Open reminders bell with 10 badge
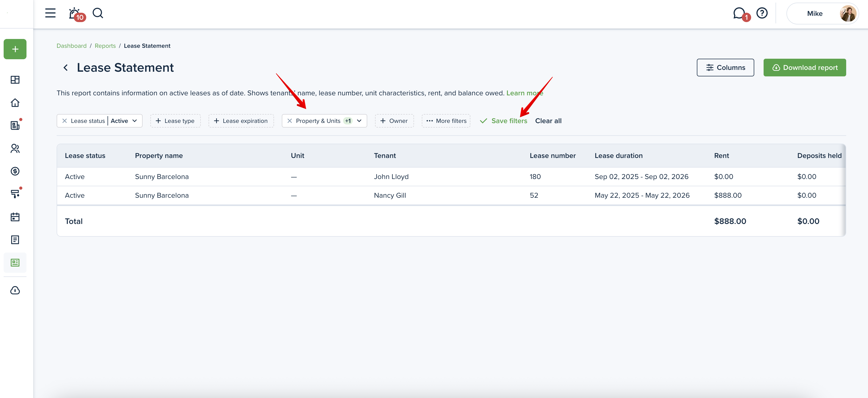Image resolution: width=868 pixels, height=398 pixels. coord(77,14)
